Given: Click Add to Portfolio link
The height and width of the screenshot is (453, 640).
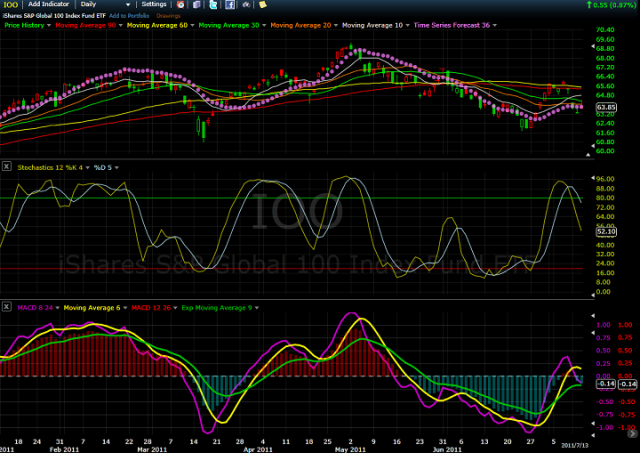Looking at the screenshot, I should (x=129, y=16).
